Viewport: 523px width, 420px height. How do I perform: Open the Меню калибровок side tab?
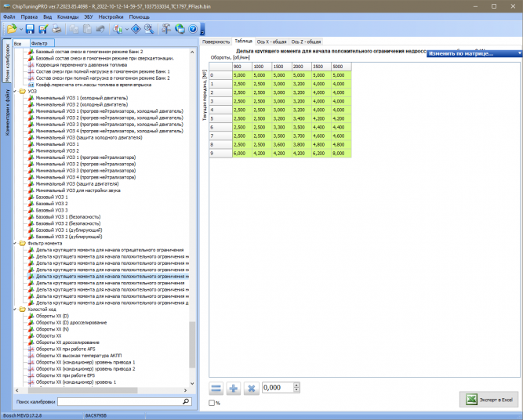coord(7,60)
